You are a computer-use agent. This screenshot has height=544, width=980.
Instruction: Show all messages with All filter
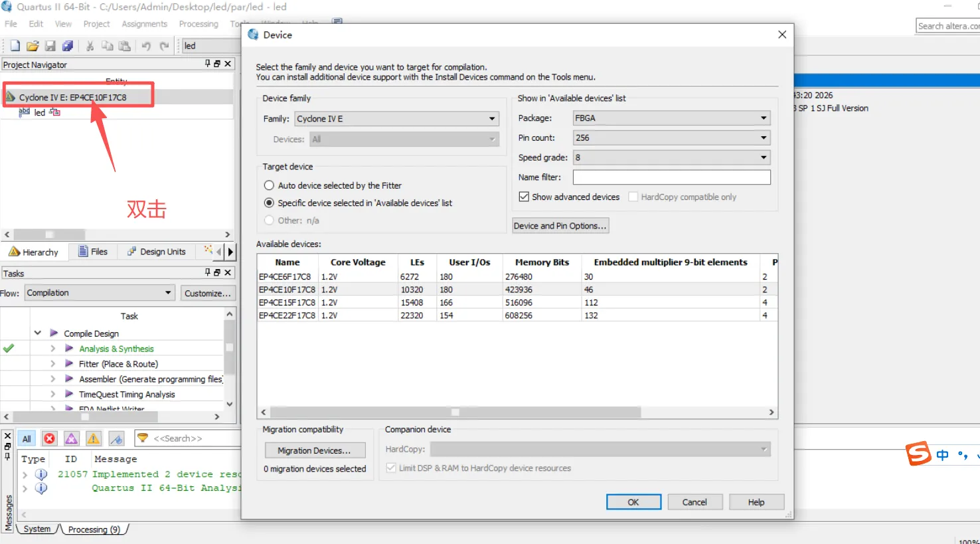pyautogui.click(x=27, y=438)
